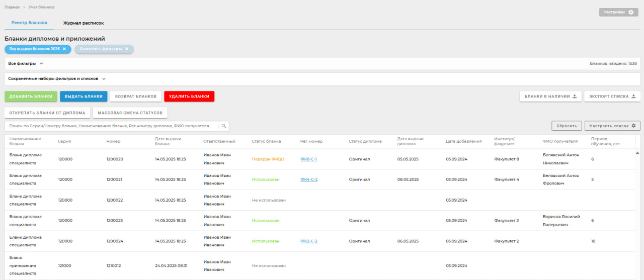Click 'Бланков найдено: 1538' counter

pyautogui.click(x=613, y=64)
